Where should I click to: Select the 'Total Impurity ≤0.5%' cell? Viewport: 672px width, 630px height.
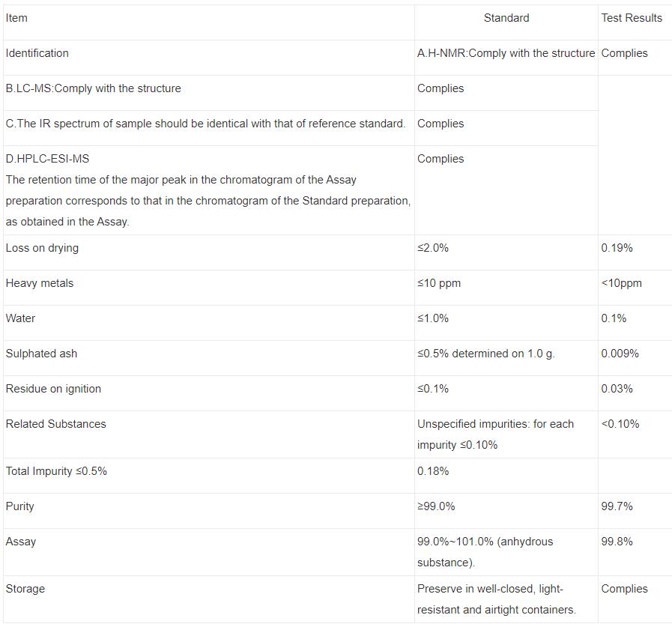[x=56, y=471]
